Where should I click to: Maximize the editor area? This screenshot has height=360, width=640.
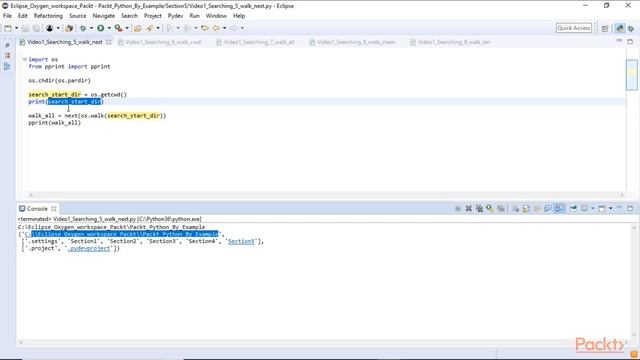pos(630,41)
